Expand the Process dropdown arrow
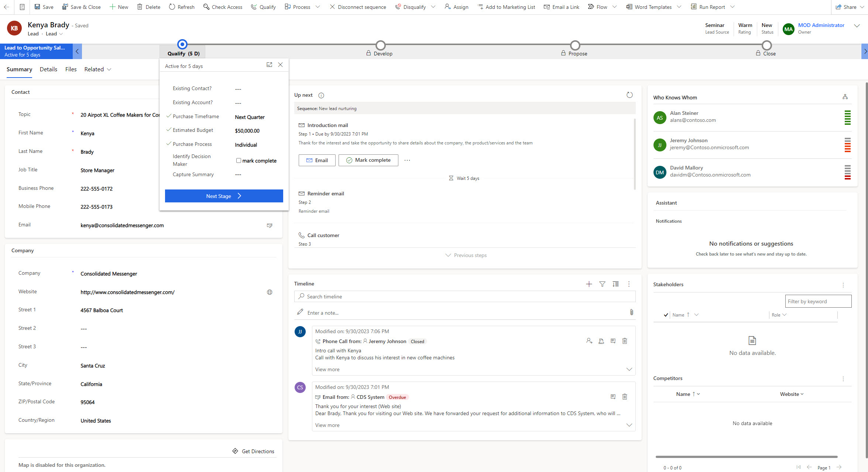The image size is (868, 472). [318, 7]
